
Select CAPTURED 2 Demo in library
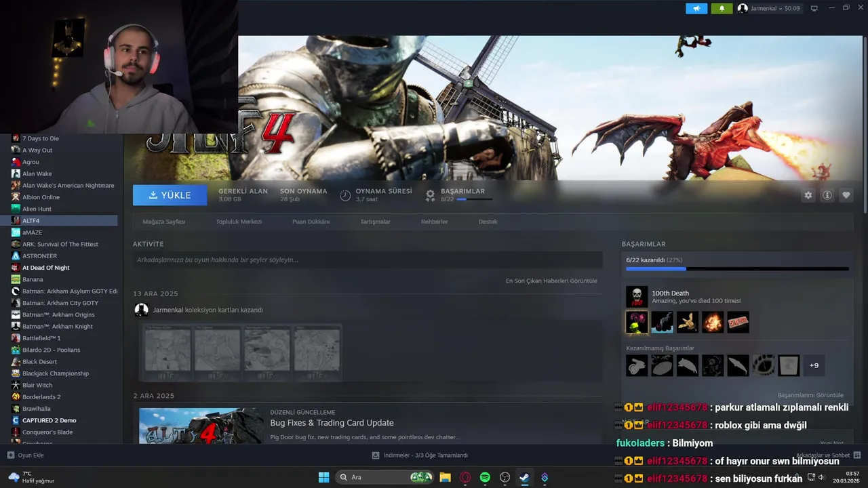[64, 420]
